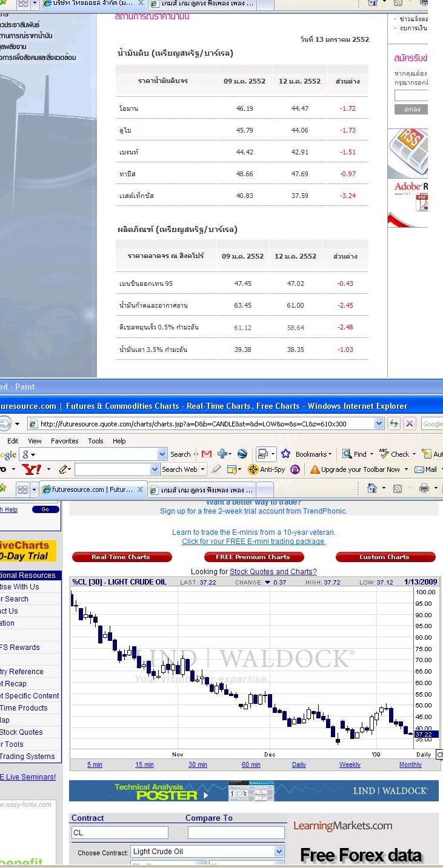Viewport: 443px width, 868px height.
Task: Click Custom Charts red button
Action: pos(385,557)
